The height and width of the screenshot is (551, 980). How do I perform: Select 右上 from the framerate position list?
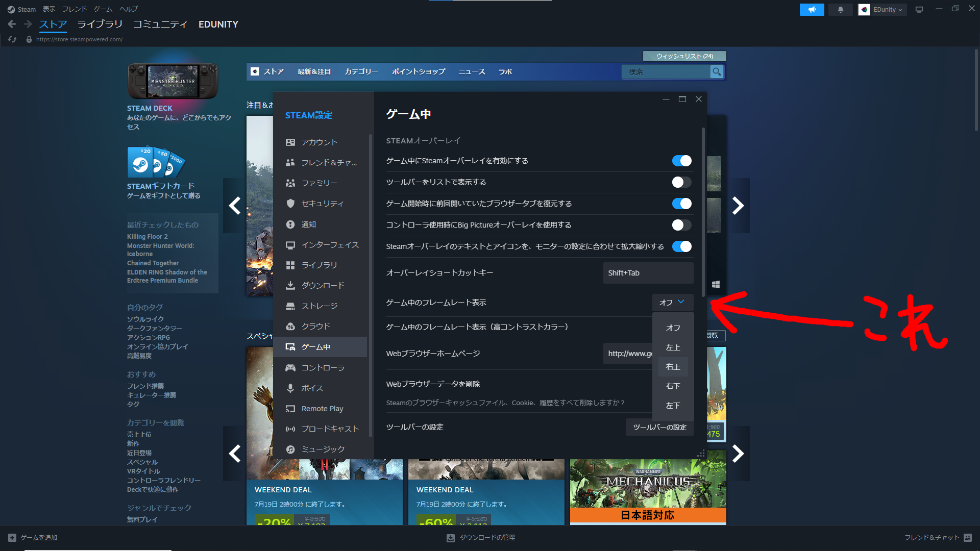[673, 366]
